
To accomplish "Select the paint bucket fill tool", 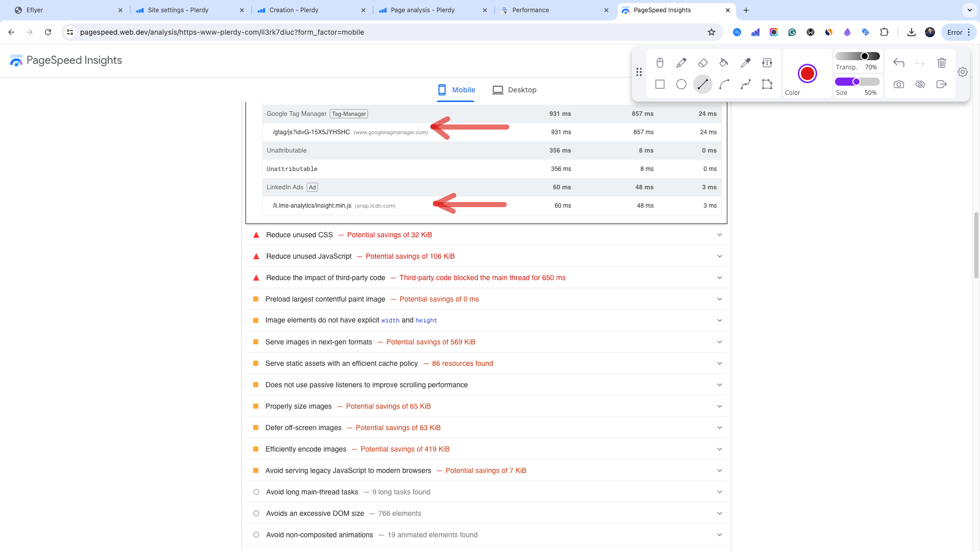I will click(x=724, y=63).
